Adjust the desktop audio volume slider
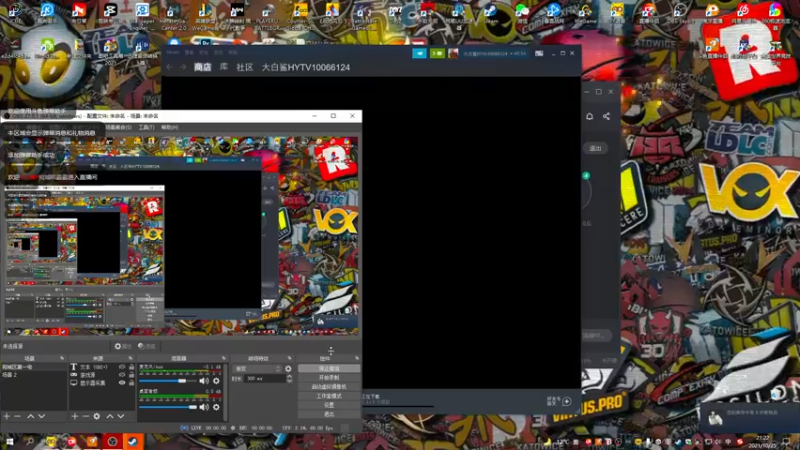This screenshot has width=800, height=450. (168, 407)
